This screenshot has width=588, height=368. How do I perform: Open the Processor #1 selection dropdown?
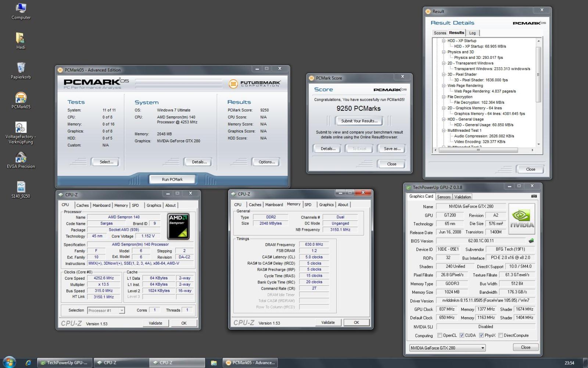106,311
